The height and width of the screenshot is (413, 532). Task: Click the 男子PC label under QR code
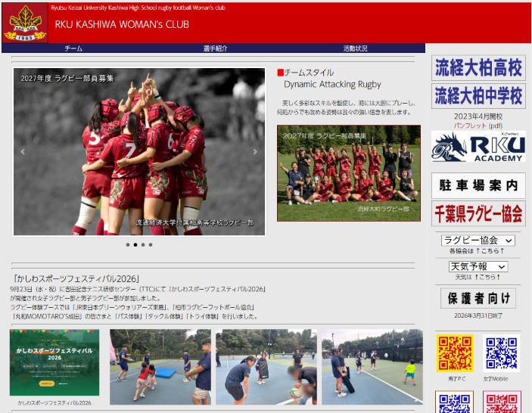pos(456,379)
